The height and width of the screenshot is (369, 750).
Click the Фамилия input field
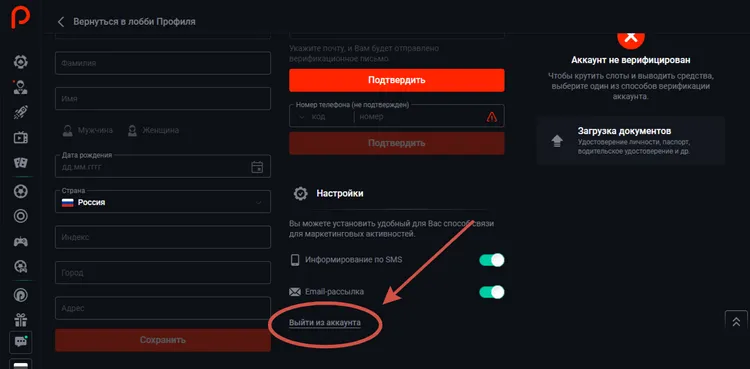tap(163, 63)
